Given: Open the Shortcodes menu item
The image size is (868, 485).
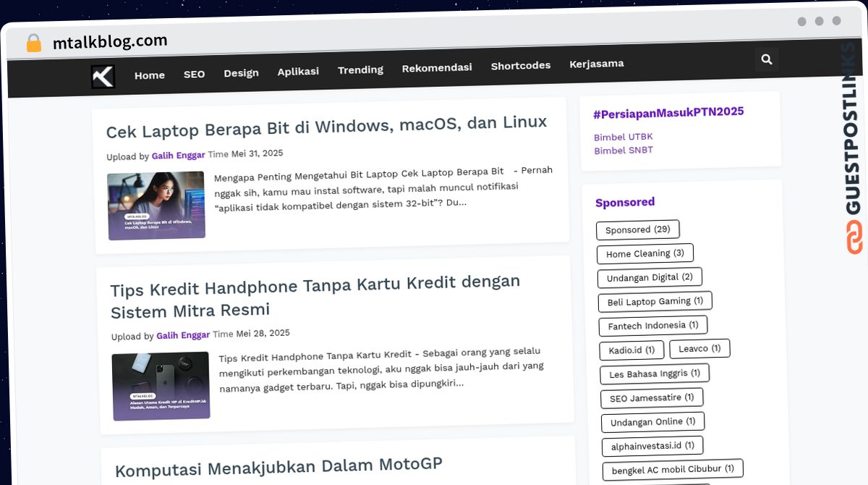Looking at the screenshot, I should tap(521, 65).
